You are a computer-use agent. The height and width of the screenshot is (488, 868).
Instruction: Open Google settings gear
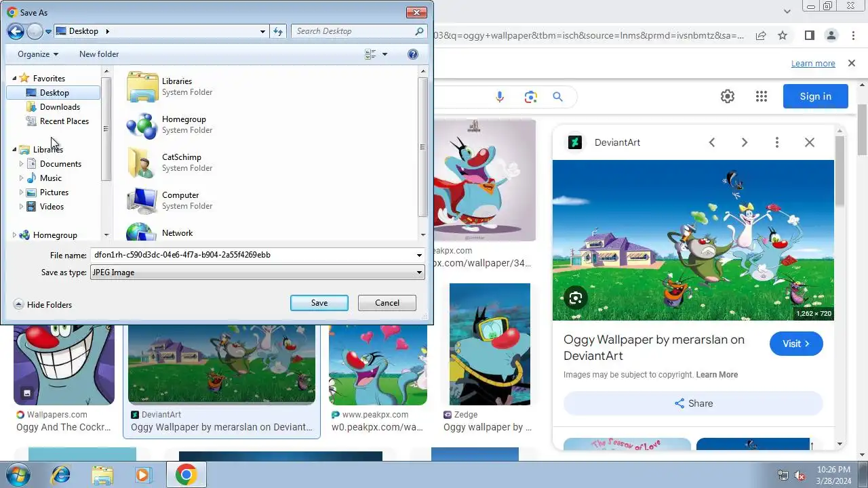point(728,96)
